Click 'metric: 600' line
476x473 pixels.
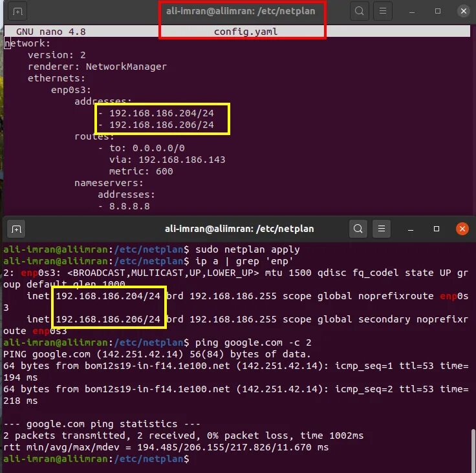[141, 171]
